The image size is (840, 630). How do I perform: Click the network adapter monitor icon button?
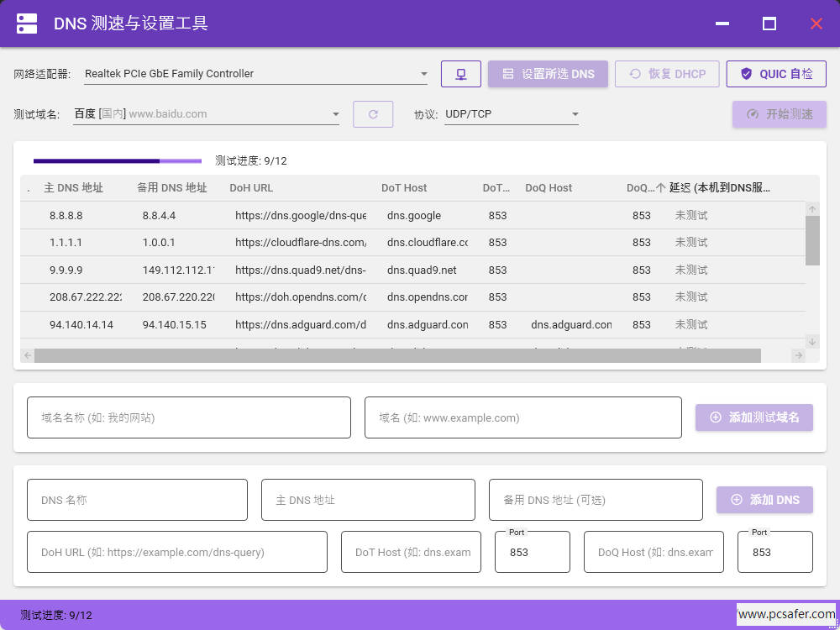[x=461, y=74]
